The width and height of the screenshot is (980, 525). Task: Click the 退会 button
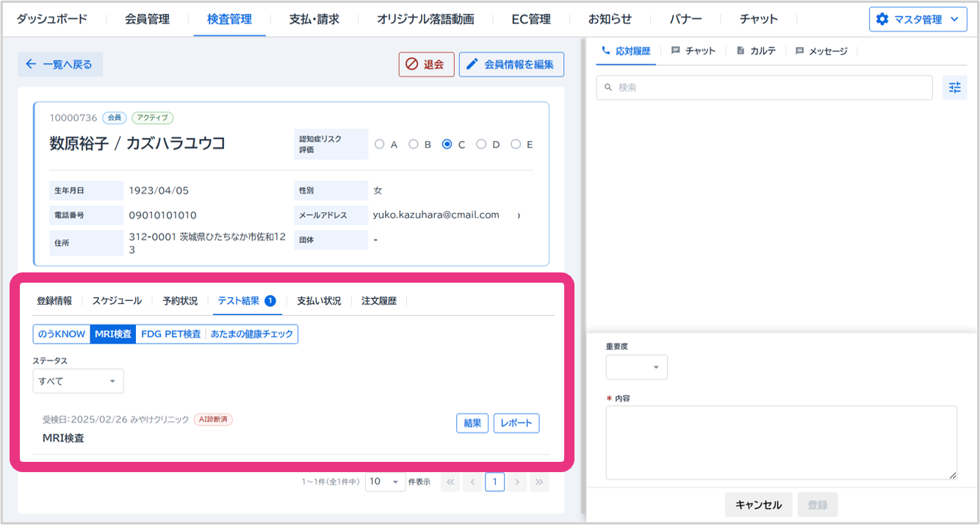426,65
